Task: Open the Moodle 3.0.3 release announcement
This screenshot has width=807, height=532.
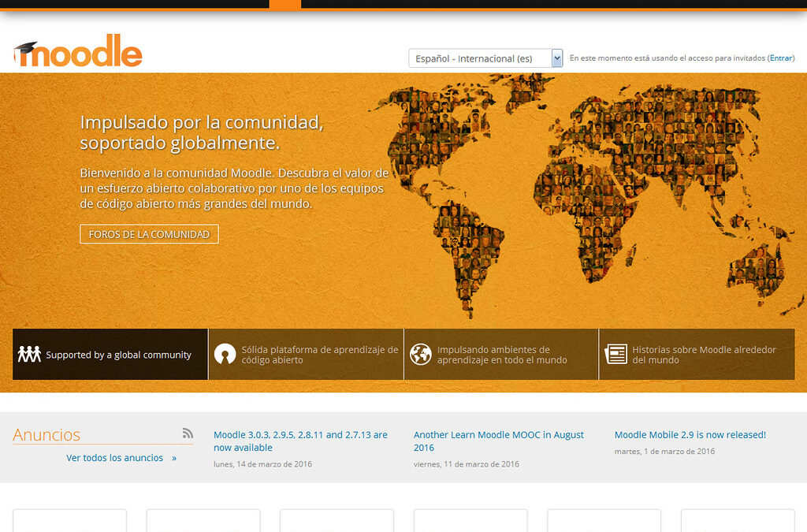Action: click(x=300, y=441)
